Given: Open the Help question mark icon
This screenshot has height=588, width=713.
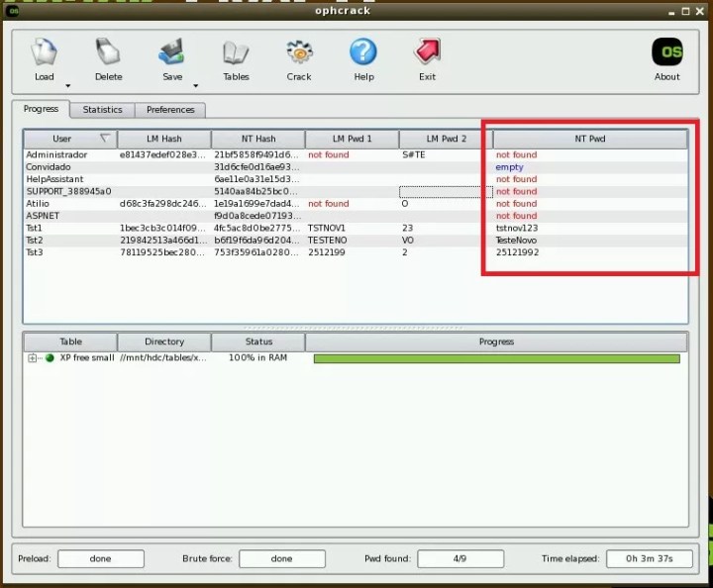Looking at the screenshot, I should click(363, 51).
